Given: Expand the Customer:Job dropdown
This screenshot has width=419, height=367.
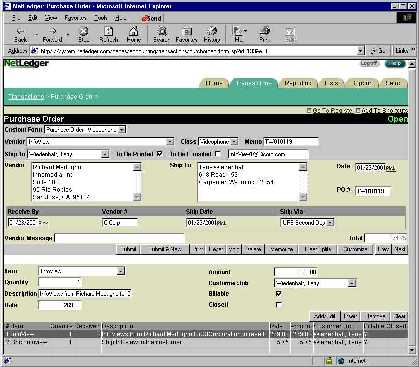Looking at the screenshot, I should pyautogui.click(x=352, y=283).
